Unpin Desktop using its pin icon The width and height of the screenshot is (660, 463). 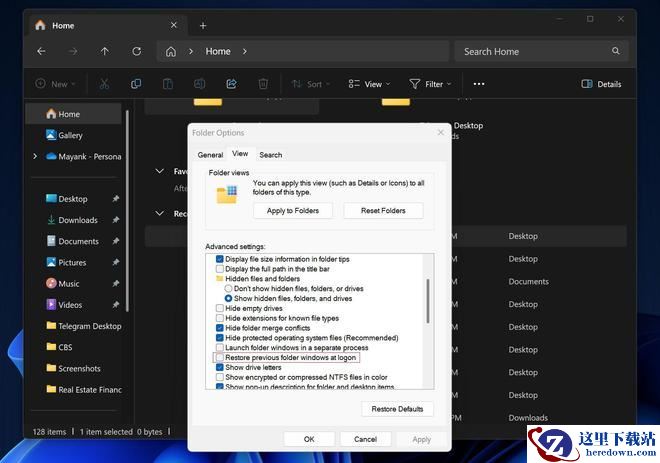click(x=116, y=199)
